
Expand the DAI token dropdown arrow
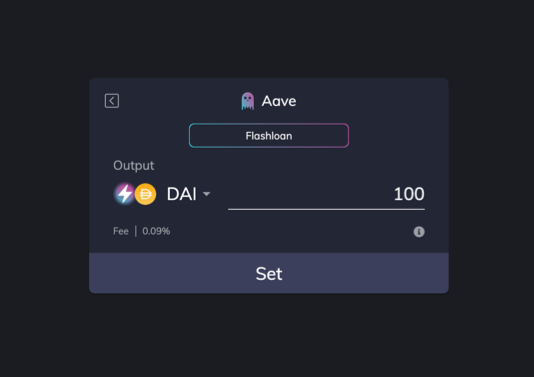click(x=206, y=194)
